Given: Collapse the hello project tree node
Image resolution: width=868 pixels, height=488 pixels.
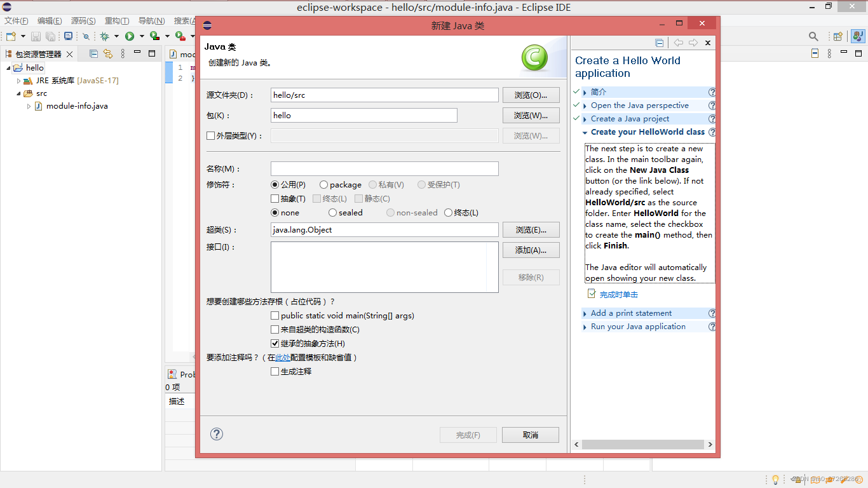Looking at the screenshot, I should [x=8, y=68].
